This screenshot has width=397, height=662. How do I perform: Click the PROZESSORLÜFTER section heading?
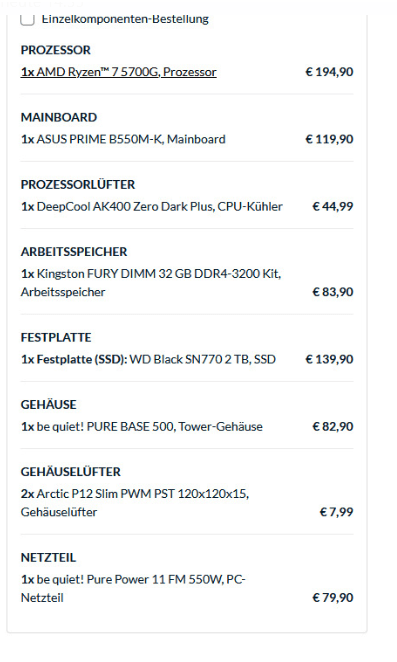(78, 184)
